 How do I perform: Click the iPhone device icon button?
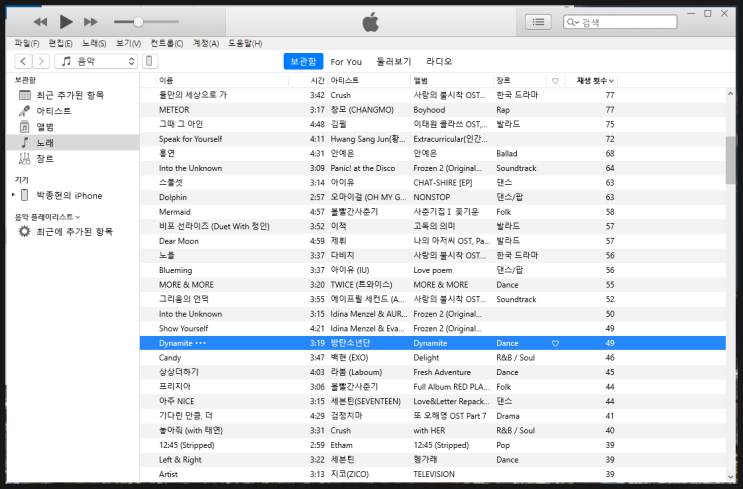(x=150, y=61)
